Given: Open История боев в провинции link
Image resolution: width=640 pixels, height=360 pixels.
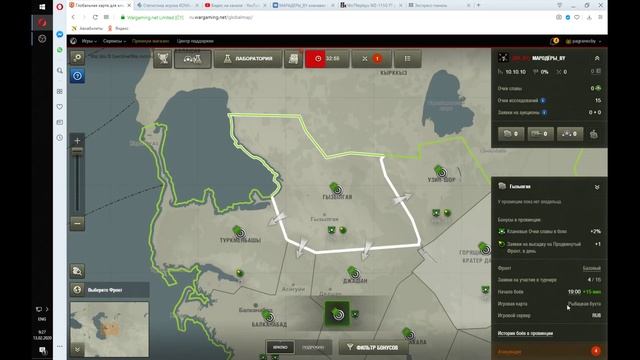Looking at the screenshot, I should pyautogui.click(x=525, y=333).
